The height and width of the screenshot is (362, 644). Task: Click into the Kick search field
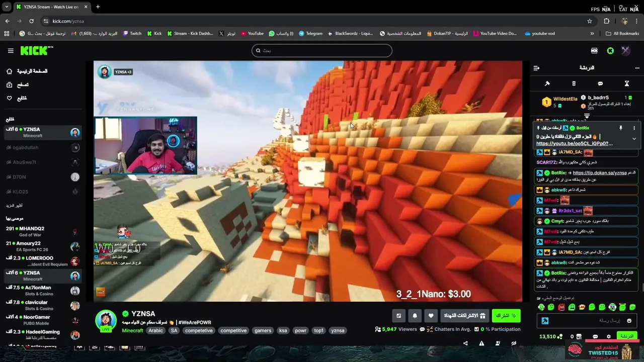[x=322, y=50]
